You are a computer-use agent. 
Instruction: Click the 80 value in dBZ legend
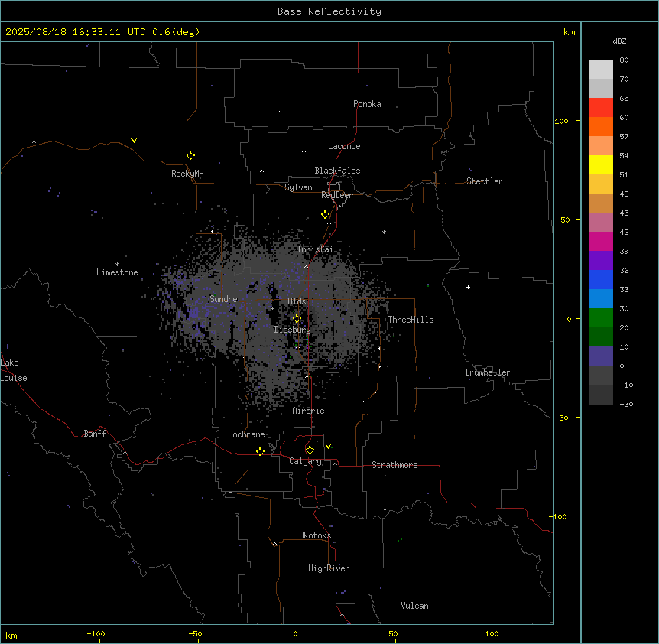(624, 60)
